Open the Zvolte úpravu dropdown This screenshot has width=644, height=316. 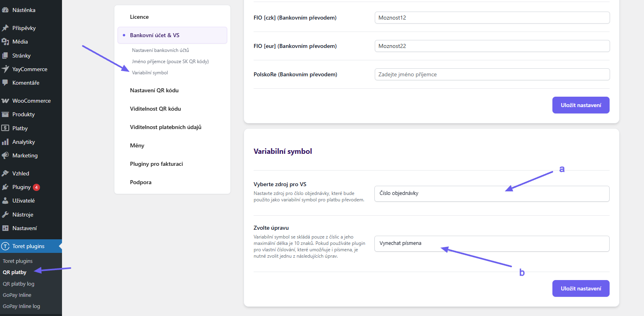(x=492, y=243)
